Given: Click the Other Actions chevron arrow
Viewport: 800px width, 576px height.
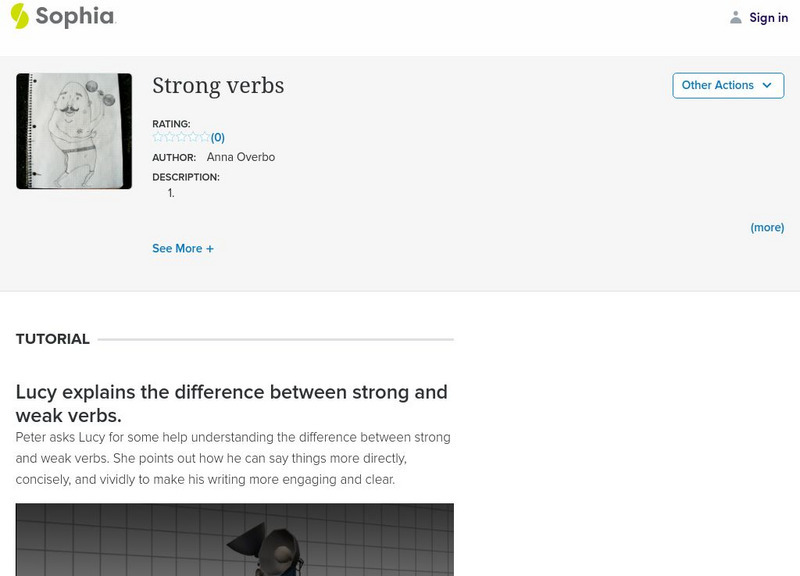Looking at the screenshot, I should [767, 86].
